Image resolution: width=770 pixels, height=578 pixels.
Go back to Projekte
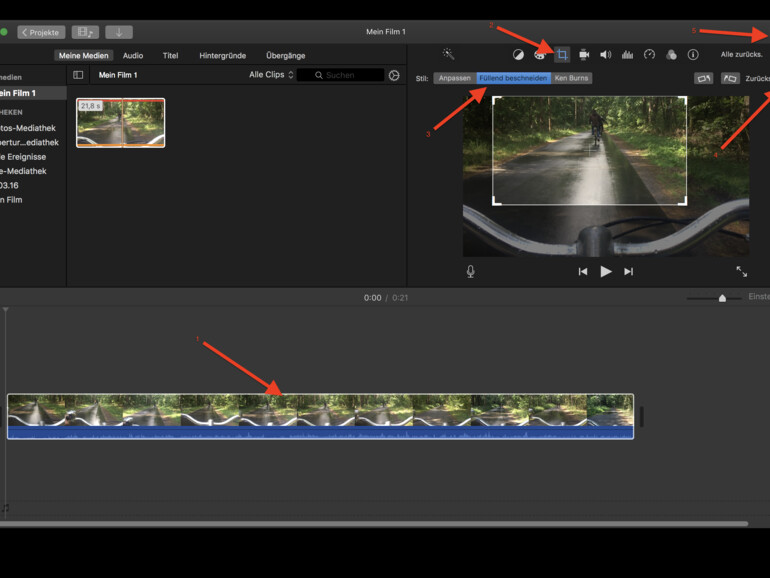[x=41, y=32]
